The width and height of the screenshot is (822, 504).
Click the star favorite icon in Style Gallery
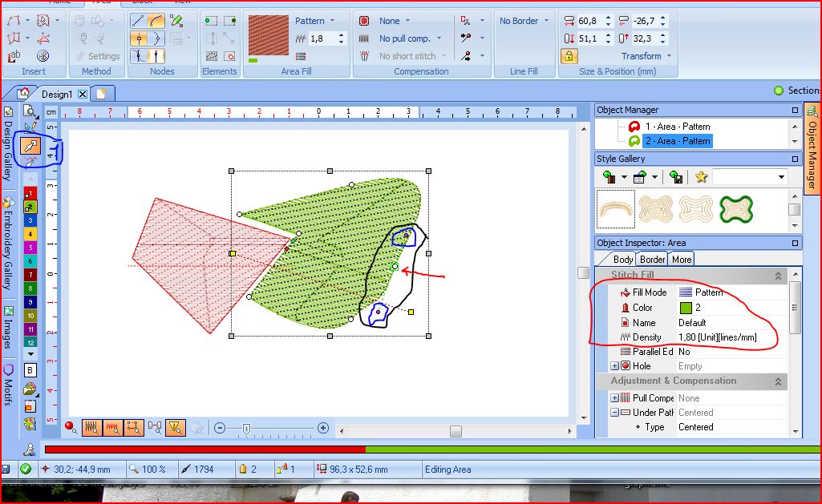point(701,177)
